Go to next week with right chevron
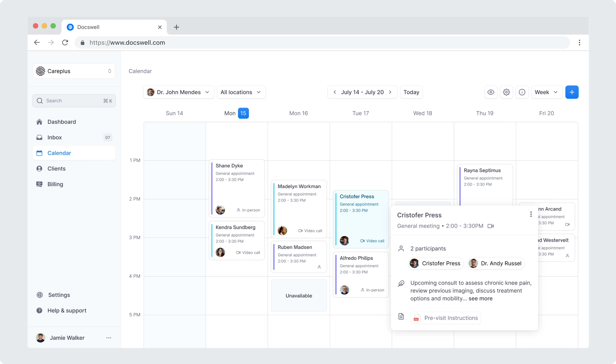 390,92
